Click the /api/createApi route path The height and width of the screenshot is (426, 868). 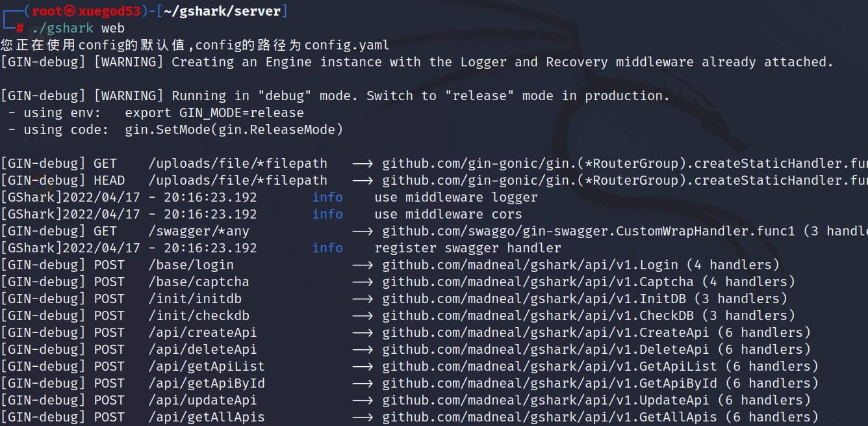coord(202,332)
